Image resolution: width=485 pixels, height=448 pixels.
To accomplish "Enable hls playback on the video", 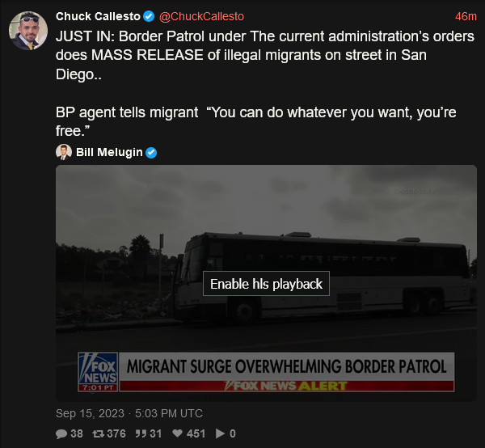I will [266, 284].
